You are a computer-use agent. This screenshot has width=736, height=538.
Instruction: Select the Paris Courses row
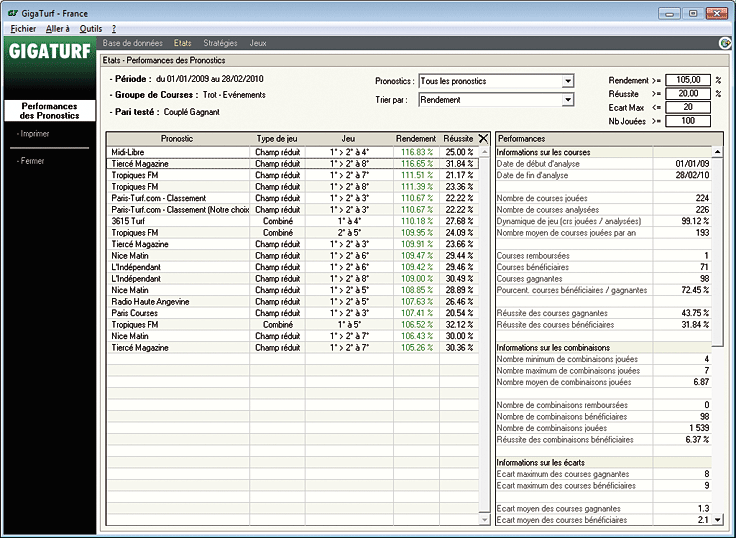[x=293, y=313]
